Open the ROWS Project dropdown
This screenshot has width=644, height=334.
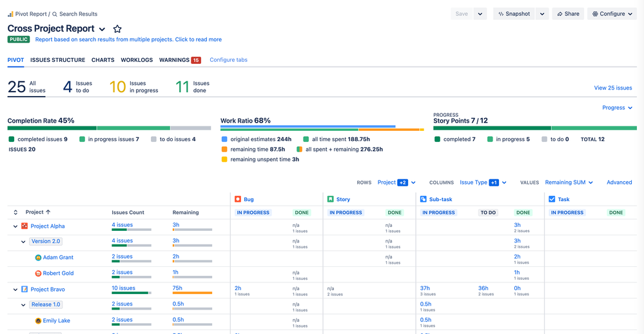coord(396,182)
